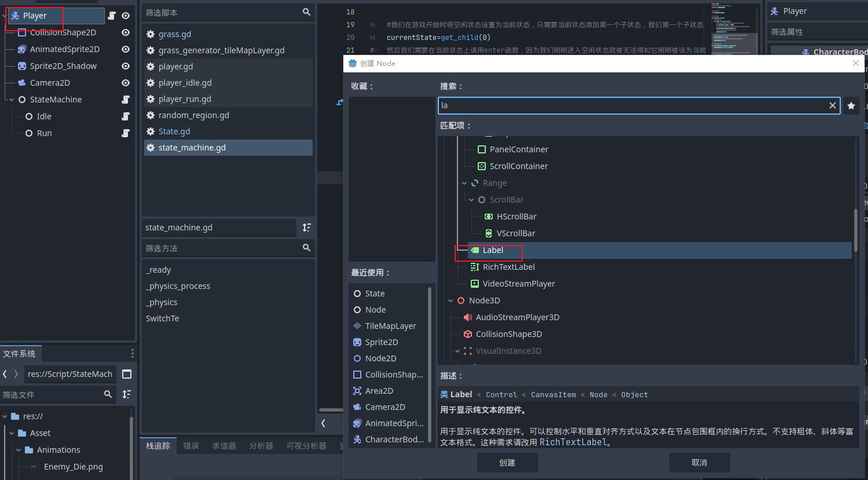Toggle FileSystem split view mode
868x480 pixels.
(x=127, y=374)
